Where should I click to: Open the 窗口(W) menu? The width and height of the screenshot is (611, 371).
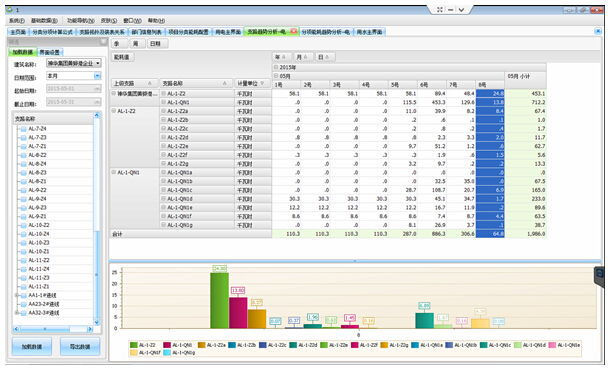click(132, 21)
